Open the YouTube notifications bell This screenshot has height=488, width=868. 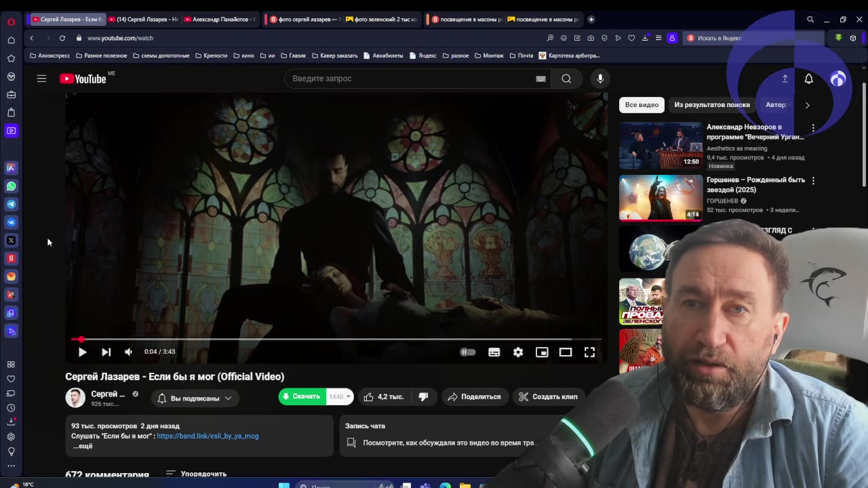point(808,79)
